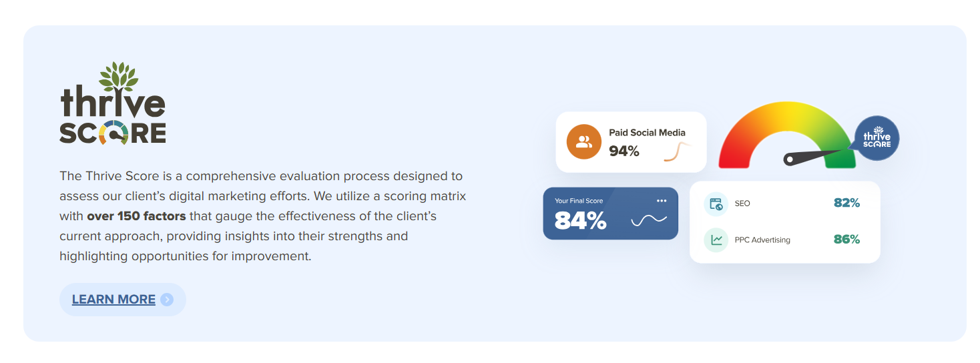
Task: Click the 84% final score value
Action: (x=580, y=221)
